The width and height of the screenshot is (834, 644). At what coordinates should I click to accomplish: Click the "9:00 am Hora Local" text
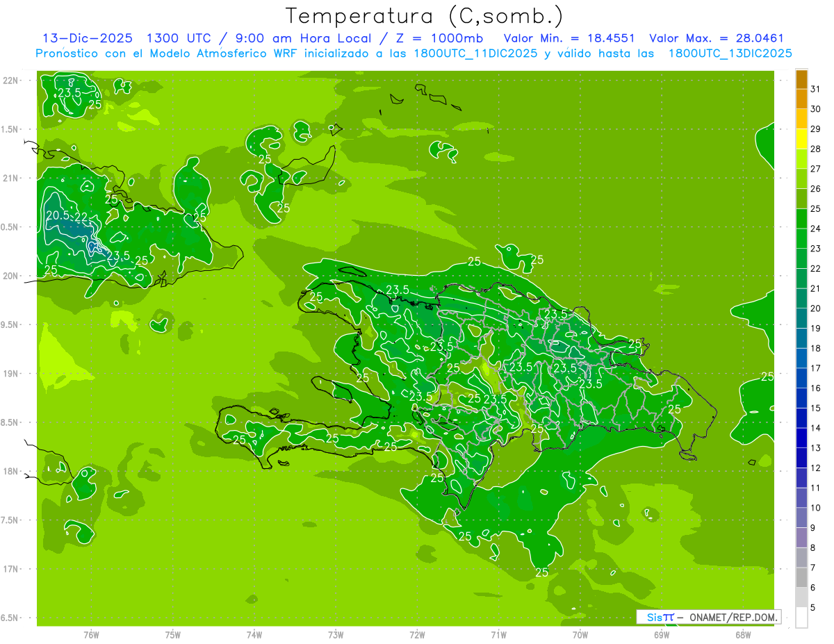click(304, 38)
